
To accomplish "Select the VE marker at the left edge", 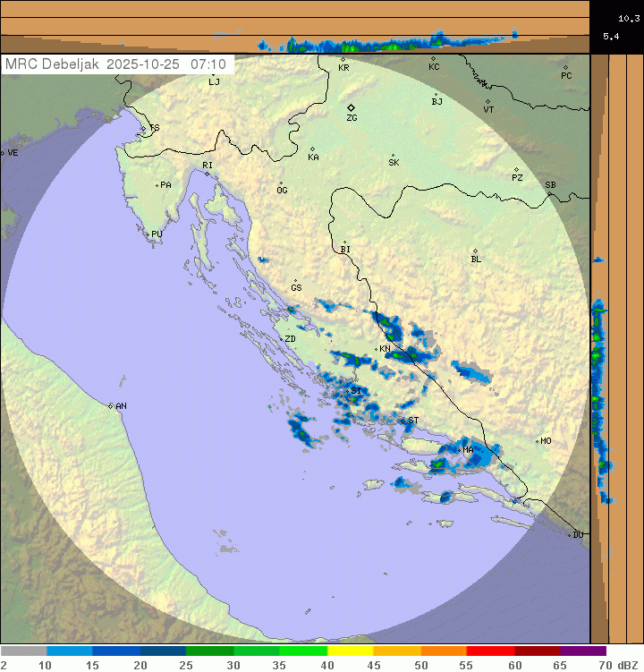I will 3,153.
